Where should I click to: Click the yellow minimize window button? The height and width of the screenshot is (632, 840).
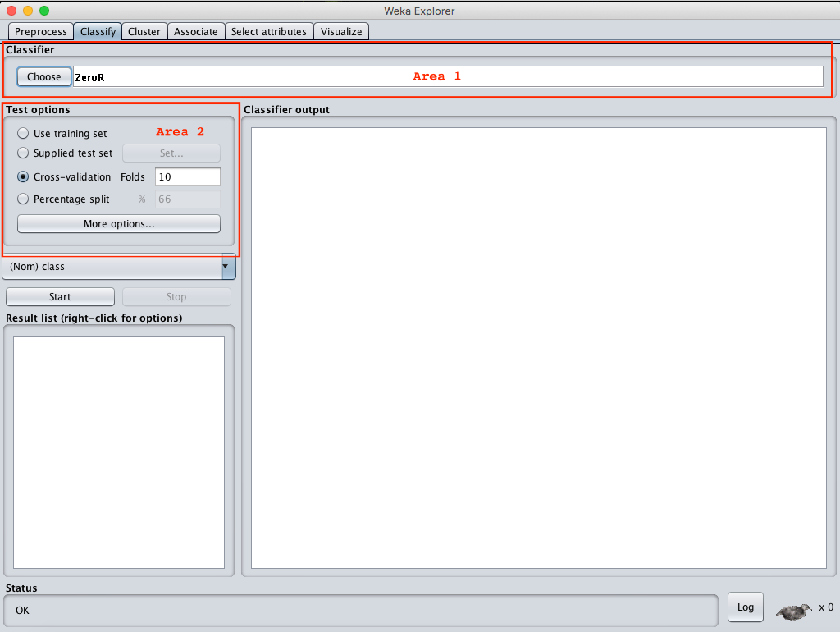[28, 11]
